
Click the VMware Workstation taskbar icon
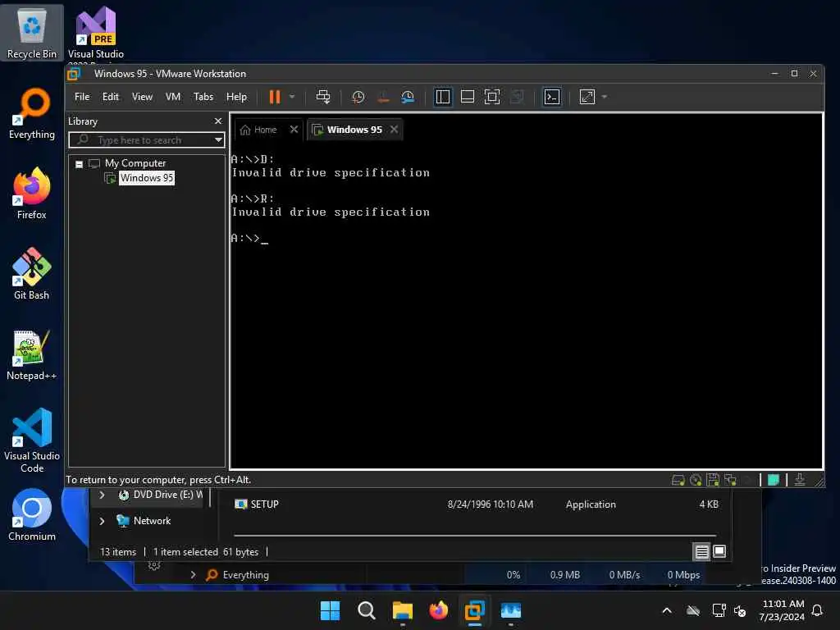coord(475,610)
